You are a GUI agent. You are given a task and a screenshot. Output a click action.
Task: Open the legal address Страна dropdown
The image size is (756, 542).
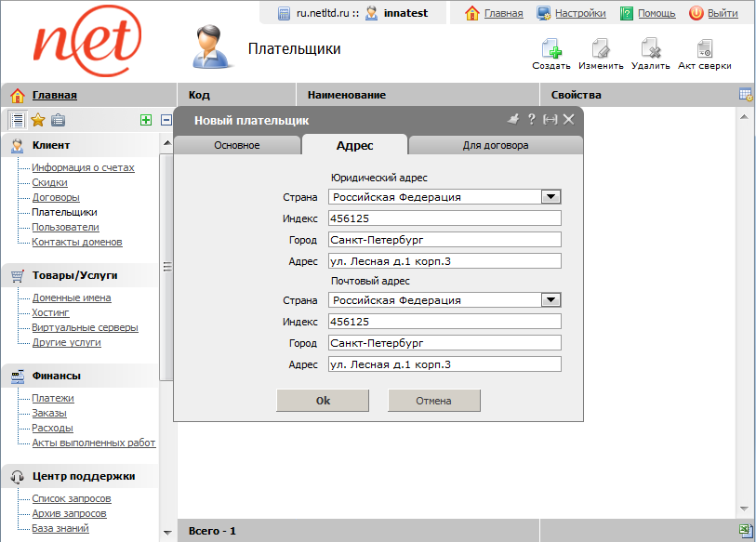pos(550,197)
